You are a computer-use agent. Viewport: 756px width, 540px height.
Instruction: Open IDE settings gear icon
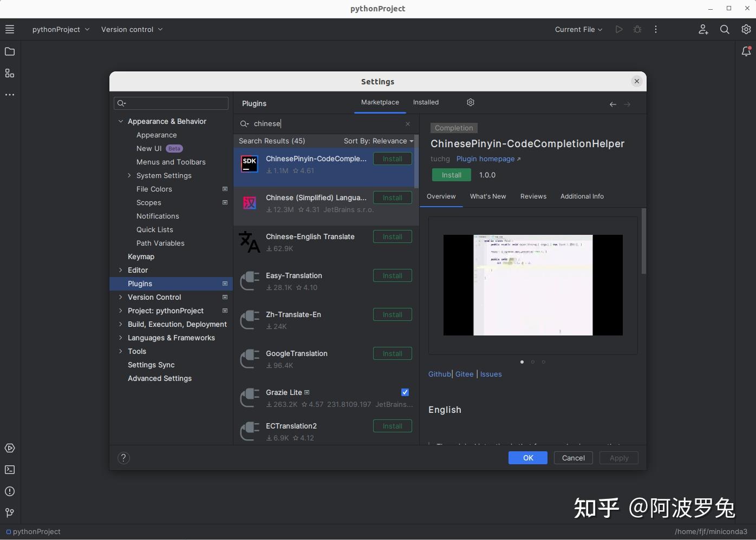coord(746,29)
